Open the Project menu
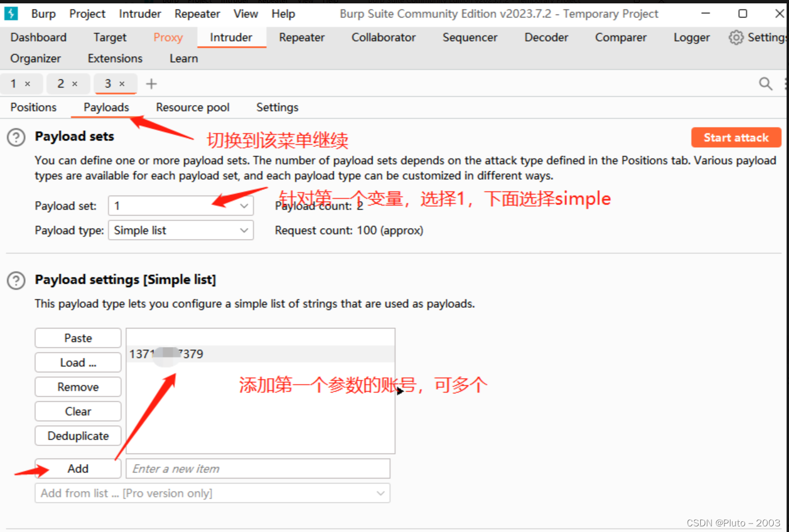The image size is (789, 532). [87, 13]
